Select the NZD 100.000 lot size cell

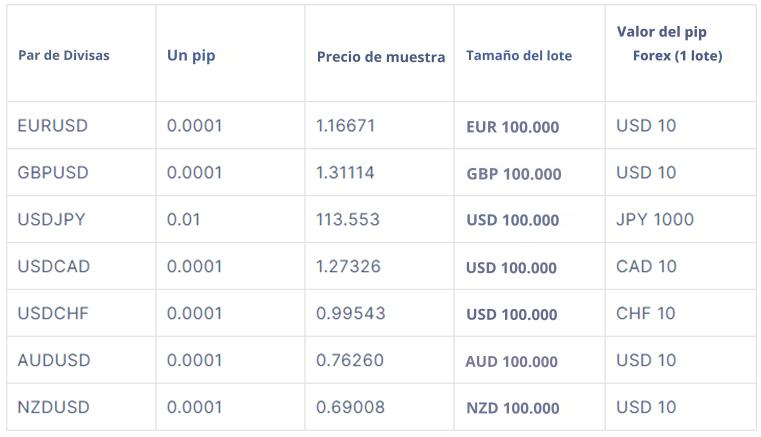513,408
